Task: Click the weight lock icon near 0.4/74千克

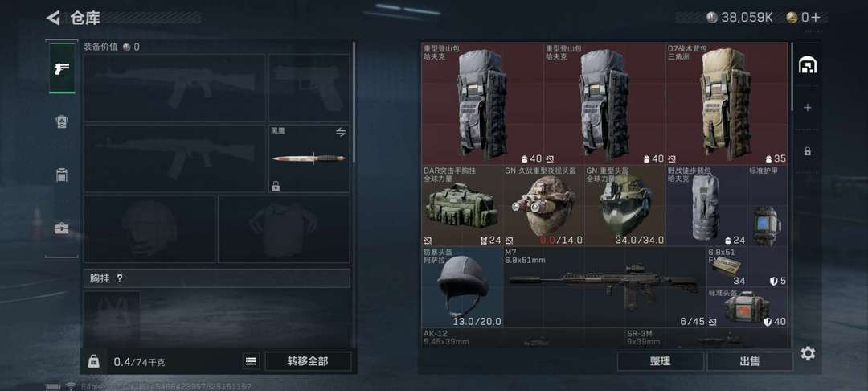Action: point(93,361)
